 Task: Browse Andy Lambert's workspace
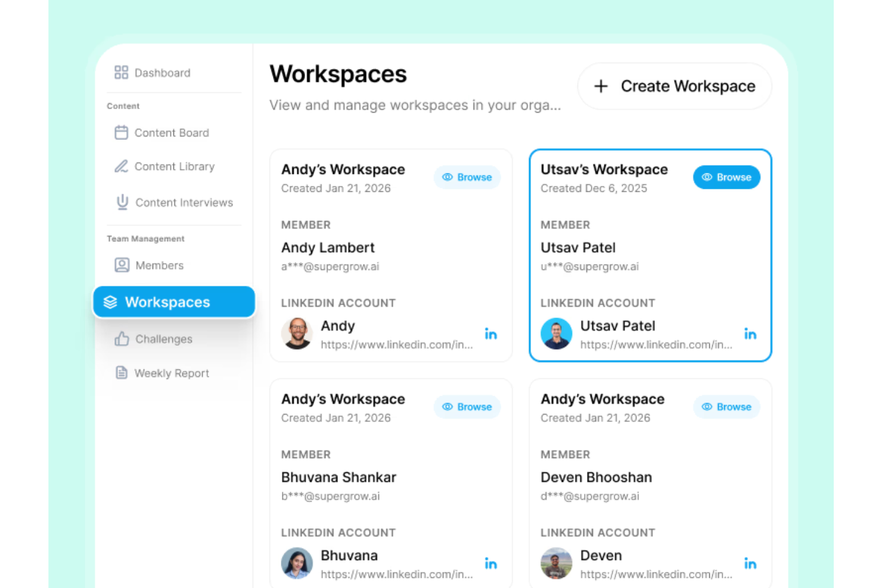467,177
